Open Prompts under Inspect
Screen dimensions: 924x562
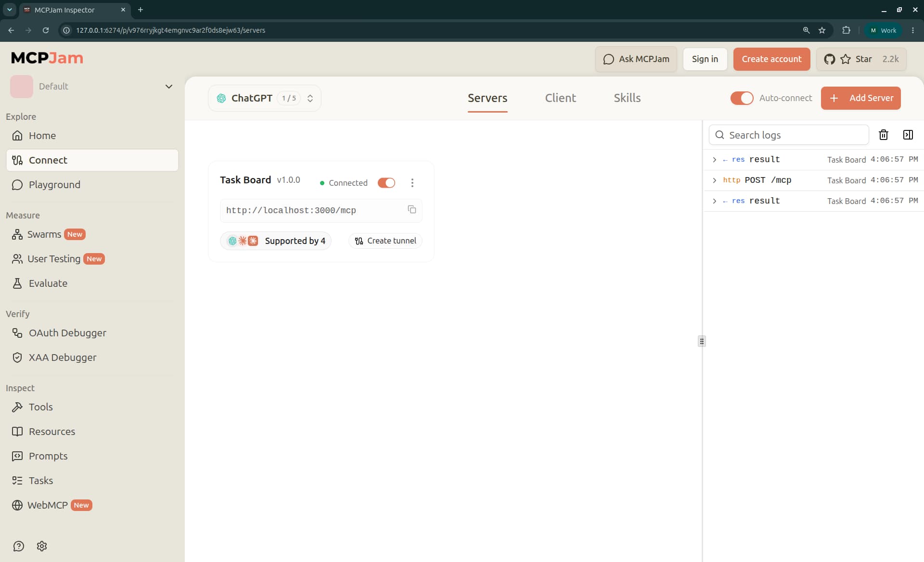tap(92, 456)
